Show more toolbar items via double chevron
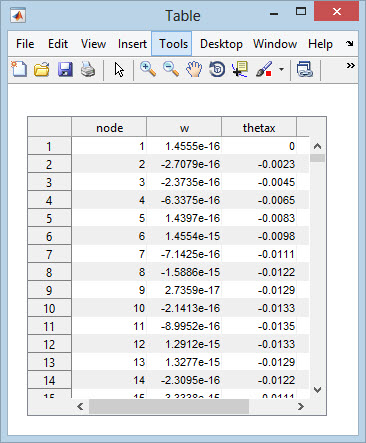The image size is (366, 443). [350, 65]
